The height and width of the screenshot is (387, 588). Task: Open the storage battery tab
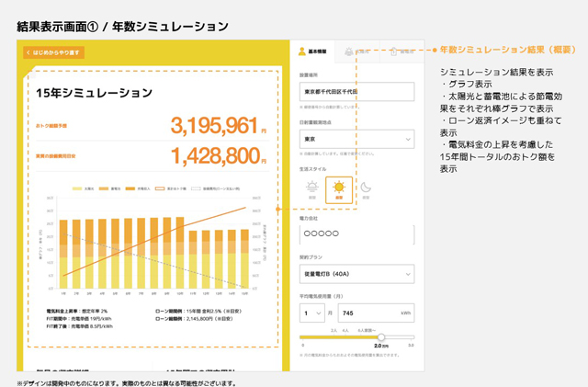click(x=401, y=51)
